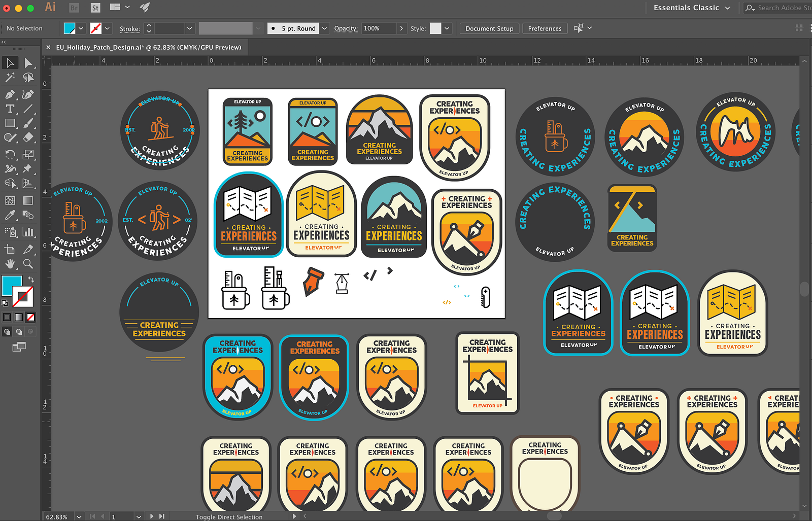Open the Change Screen Mode button
Viewport: 812px width, 521px height.
19,347
